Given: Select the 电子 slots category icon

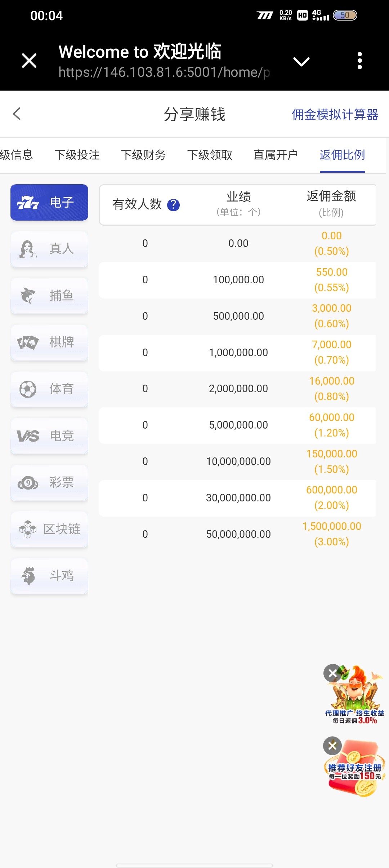Looking at the screenshot, I should (x=28, y=203).
